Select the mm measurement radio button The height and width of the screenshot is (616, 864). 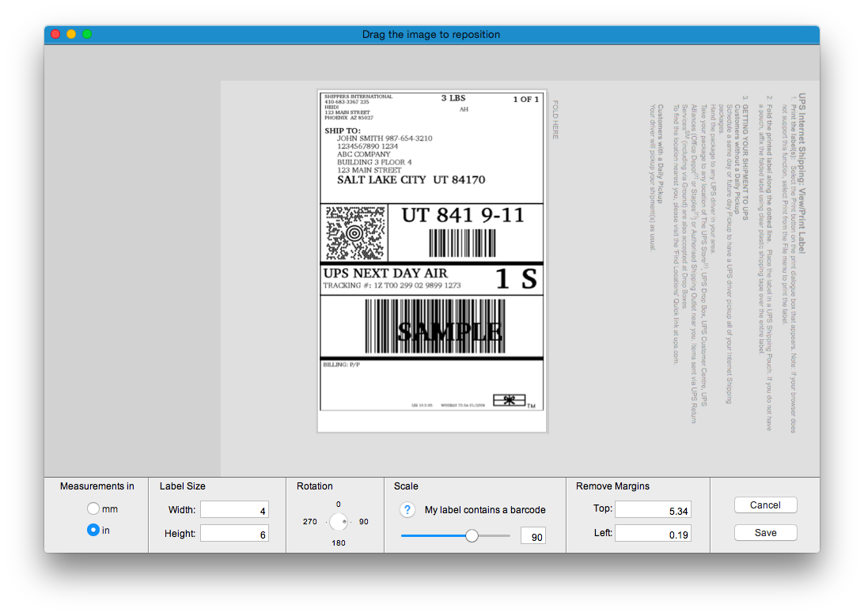[93, 508]
